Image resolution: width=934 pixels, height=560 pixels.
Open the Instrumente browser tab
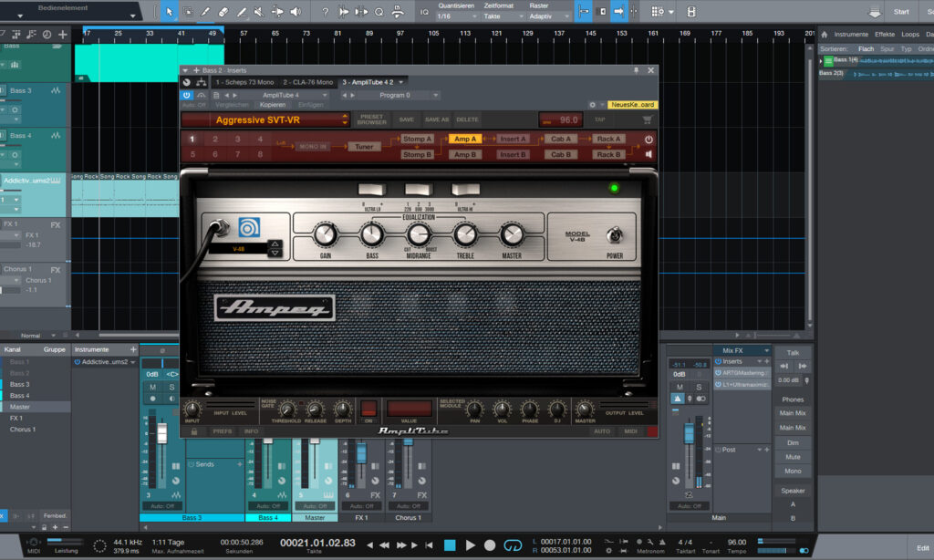coord(851,35)
